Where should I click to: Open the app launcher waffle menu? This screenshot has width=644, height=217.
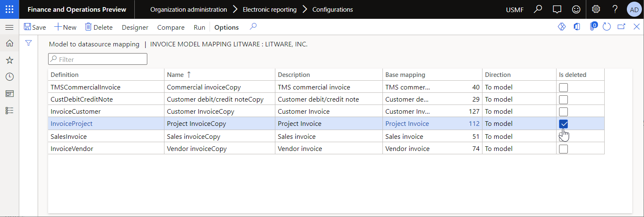tap(9, 9)
